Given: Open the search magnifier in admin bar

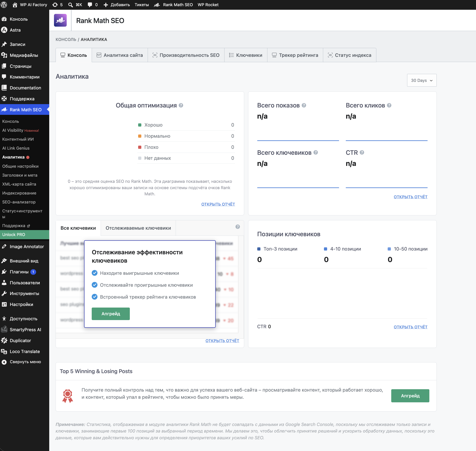Looking at the screenshot, I should coord(70,5).
